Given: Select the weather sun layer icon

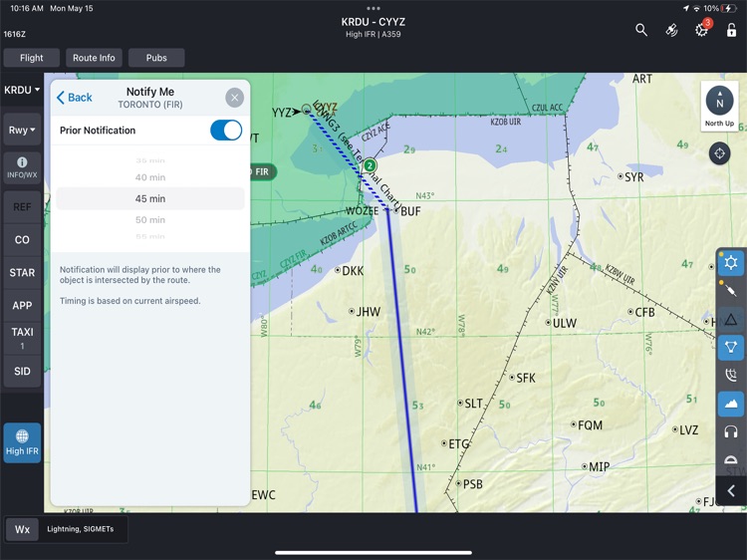Looking at the screenshot, I should point(731,263).
